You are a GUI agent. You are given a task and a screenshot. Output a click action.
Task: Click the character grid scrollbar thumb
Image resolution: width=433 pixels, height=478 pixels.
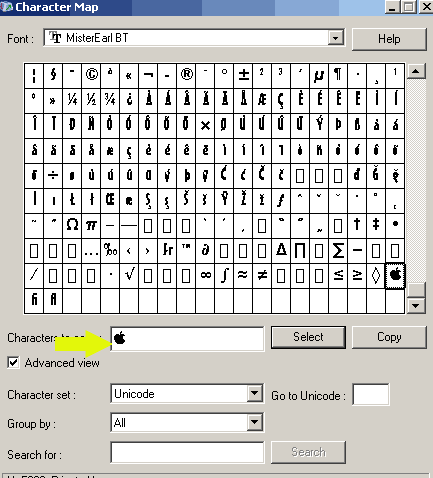[416, 290]
